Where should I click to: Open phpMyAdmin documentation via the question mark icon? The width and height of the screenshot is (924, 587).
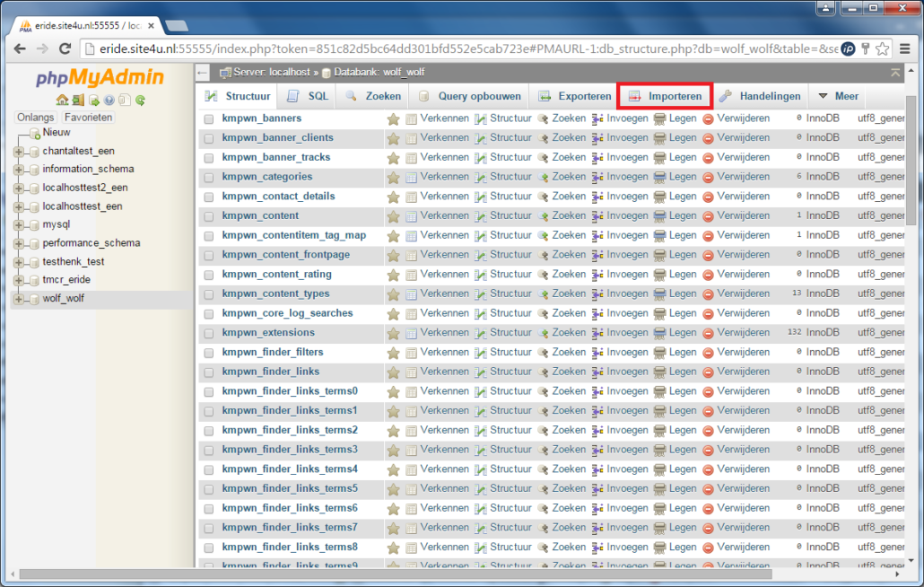tap(108, 101)
